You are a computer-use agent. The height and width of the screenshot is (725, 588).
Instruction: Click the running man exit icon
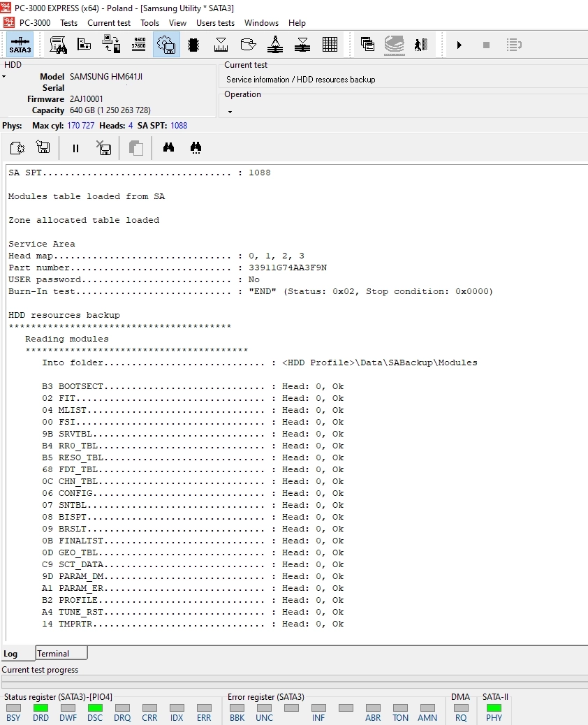click(x=421, y=45)
